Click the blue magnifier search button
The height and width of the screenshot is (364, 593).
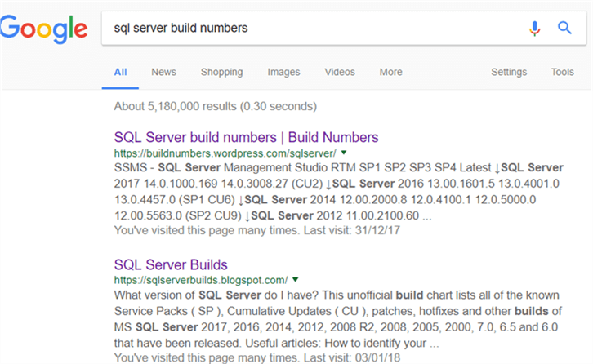click(x=564, y=28)
